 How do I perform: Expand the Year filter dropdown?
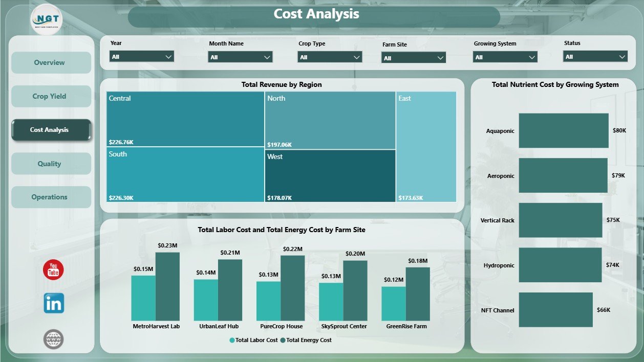pyautogui.click(x=142, y=56)
